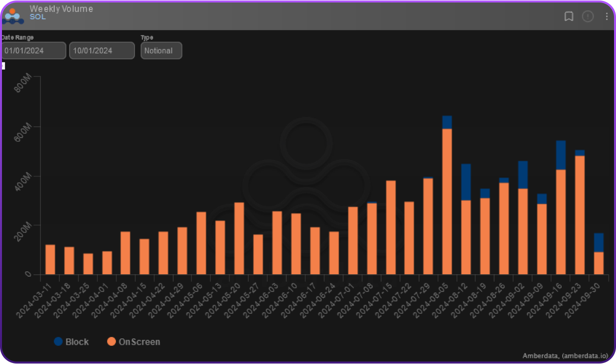Toggle the Block series in legend

(72, 342)
